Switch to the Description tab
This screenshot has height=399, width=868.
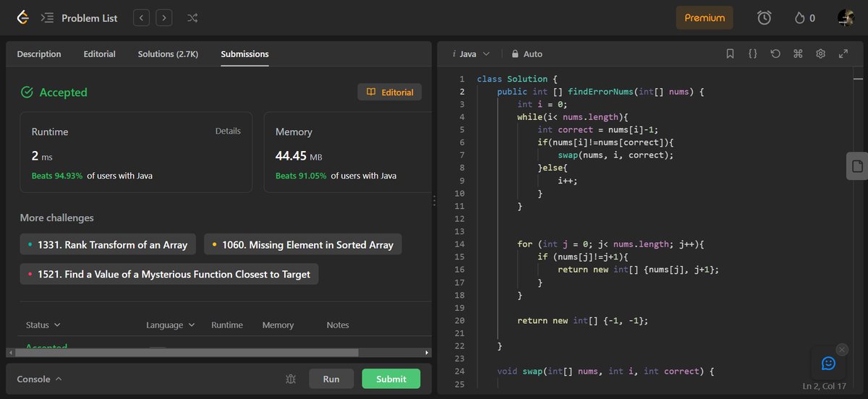[x=39, y=54]
